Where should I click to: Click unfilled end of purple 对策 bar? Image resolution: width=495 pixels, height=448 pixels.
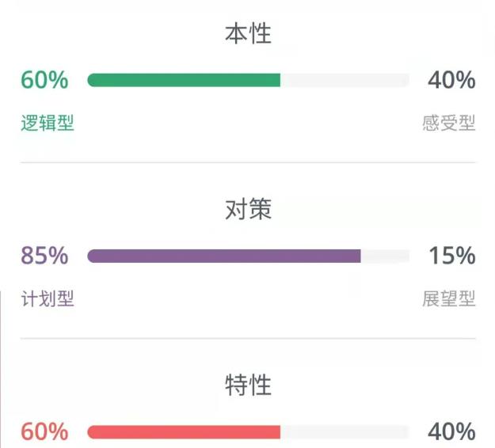point(385,256)
